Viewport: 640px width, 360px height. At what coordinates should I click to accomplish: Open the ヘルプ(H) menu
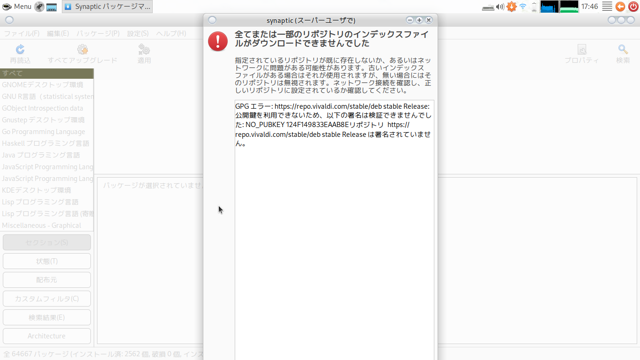pos(171,33)
